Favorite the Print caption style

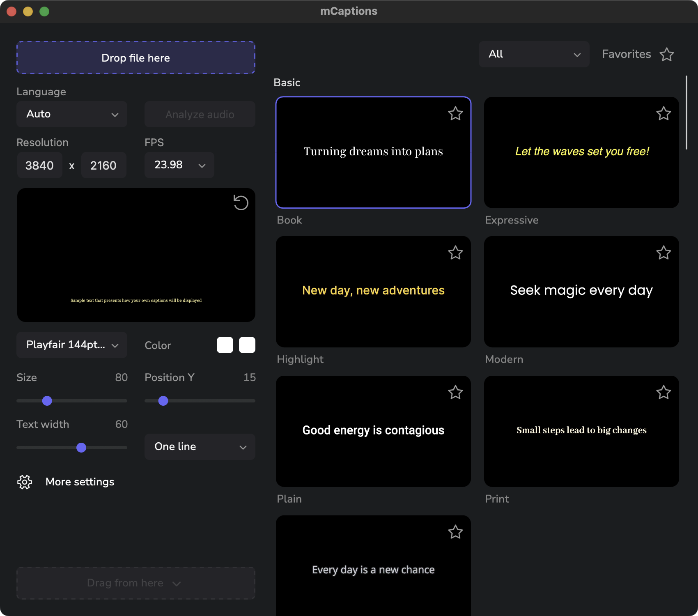[664, 393]
